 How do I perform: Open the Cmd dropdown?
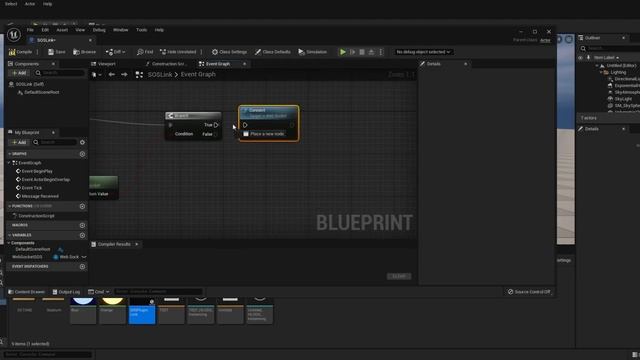pyautogui.click(x=99, y=292)
